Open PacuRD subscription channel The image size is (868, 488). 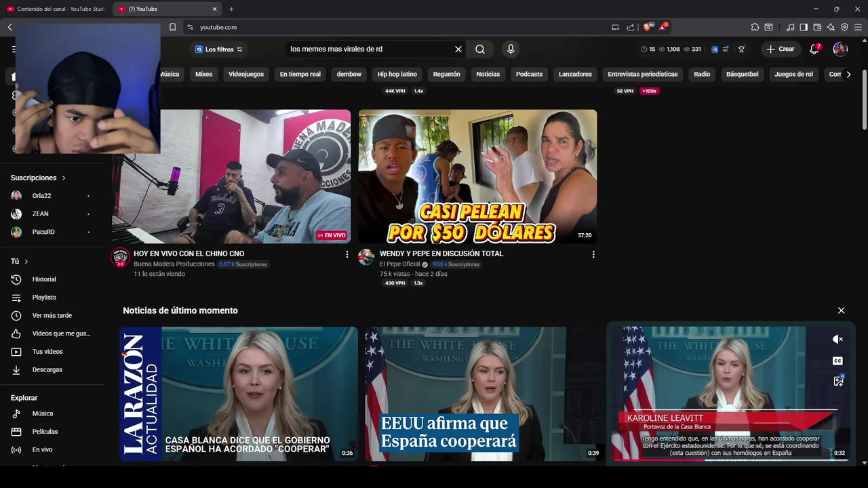click(52, 232)
